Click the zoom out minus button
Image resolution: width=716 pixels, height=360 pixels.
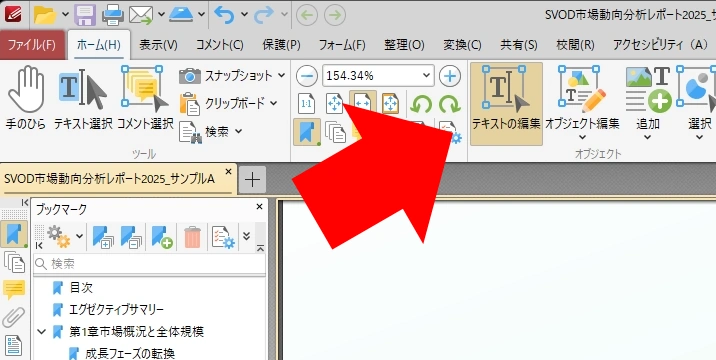307,76
